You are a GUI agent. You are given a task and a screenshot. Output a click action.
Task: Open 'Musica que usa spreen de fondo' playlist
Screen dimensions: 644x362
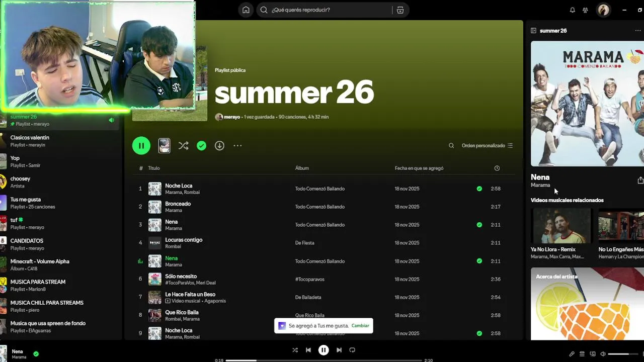pos(60,326)
